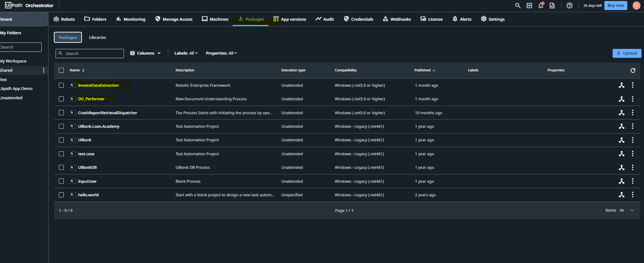Click the Upload button

[x=627, y=53]
